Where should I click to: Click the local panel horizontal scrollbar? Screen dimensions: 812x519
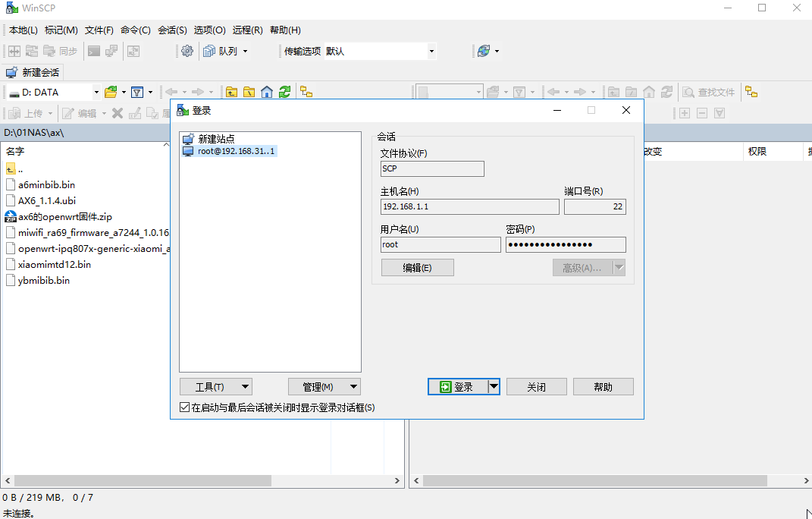(203, 480)
